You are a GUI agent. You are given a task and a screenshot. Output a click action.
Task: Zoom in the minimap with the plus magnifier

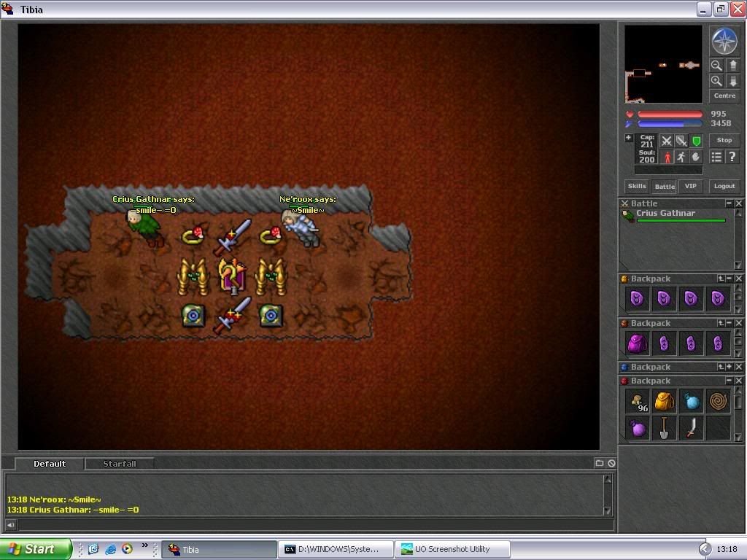tap(716, 81)
